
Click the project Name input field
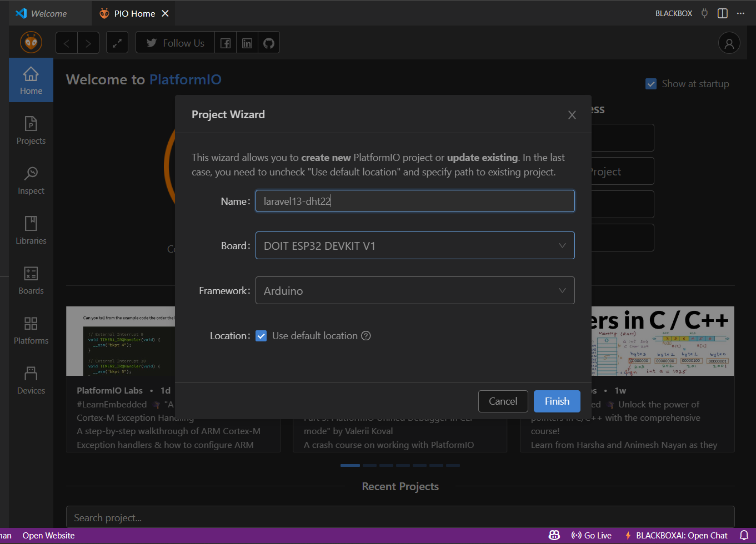(415, 201)
